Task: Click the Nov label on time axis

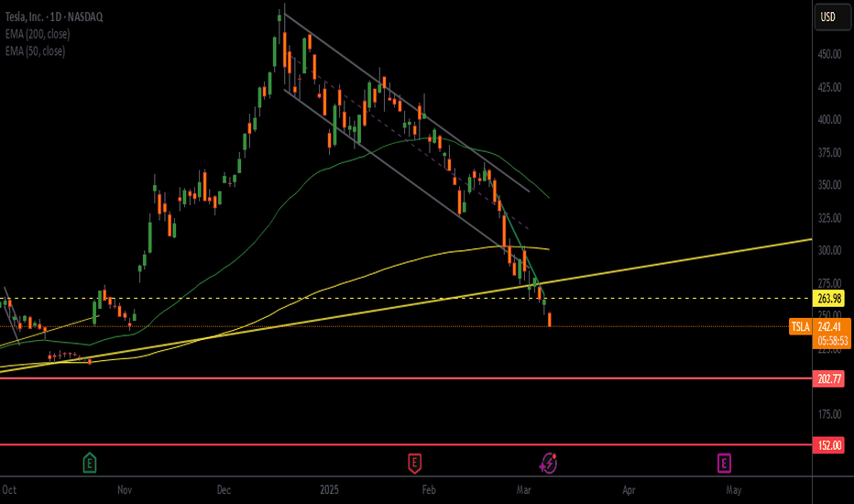Action: (125, 489)
